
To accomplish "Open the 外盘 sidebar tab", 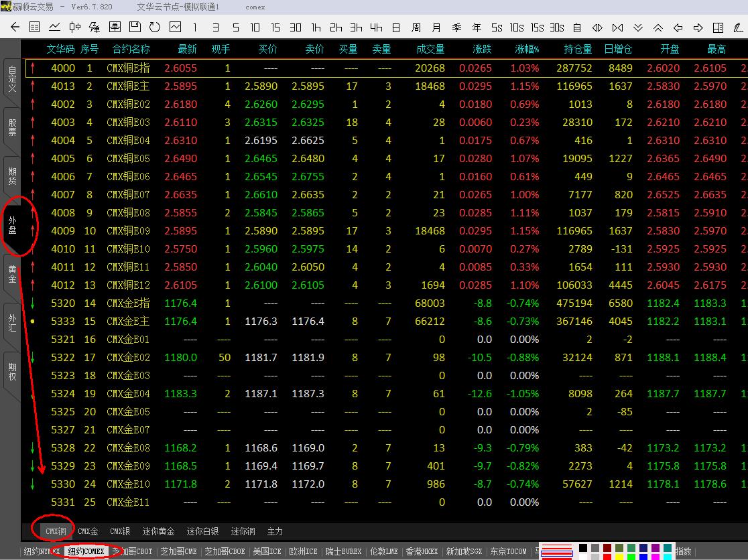I will (12, 225).
